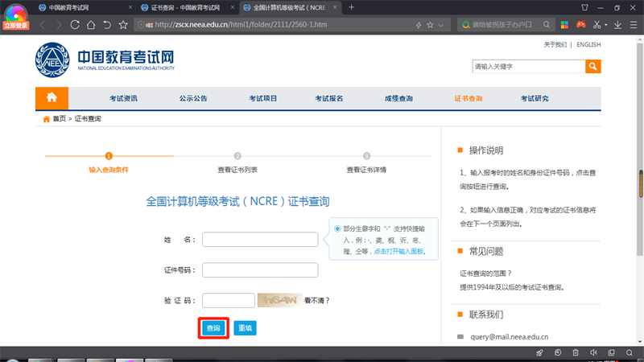Image resolution: width=644 pixels, height=362 pixels.
Task: Open the 证书查询 menu item
Action: tap(469, 98)
